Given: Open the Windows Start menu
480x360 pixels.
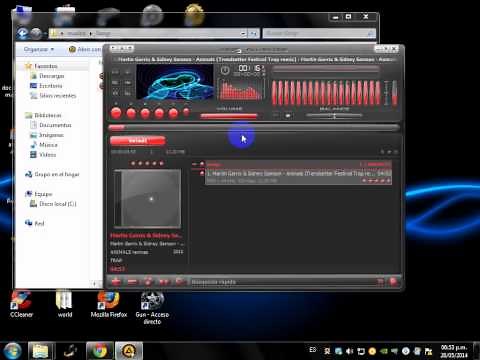Looking at the screenshot, I should 13,351.
